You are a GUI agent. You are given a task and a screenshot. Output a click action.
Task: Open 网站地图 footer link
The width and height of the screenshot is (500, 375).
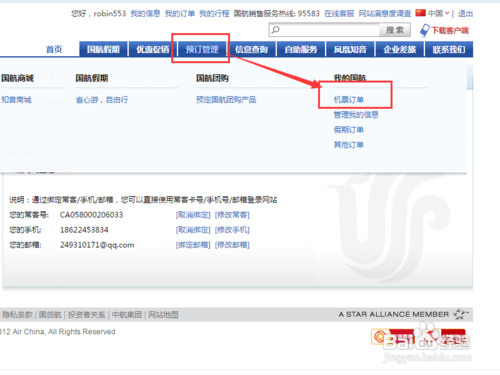click(x=163, y=315)
